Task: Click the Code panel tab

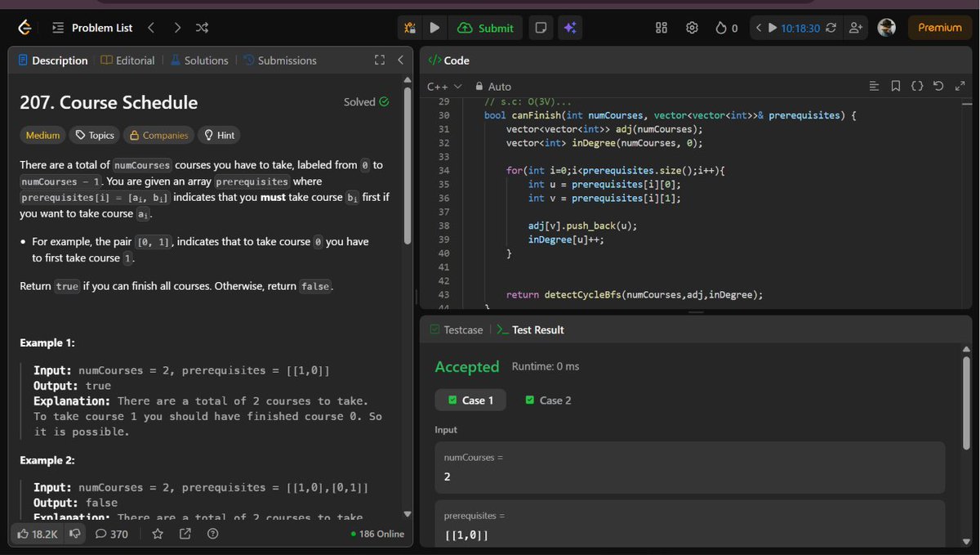Action: tap(449, 60)
